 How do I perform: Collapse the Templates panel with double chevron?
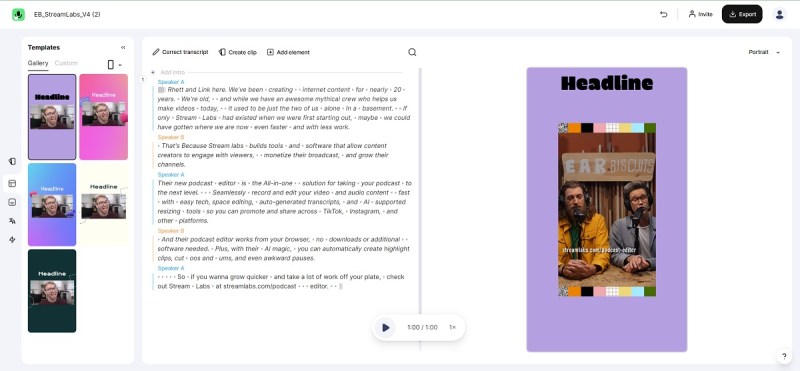123,47
